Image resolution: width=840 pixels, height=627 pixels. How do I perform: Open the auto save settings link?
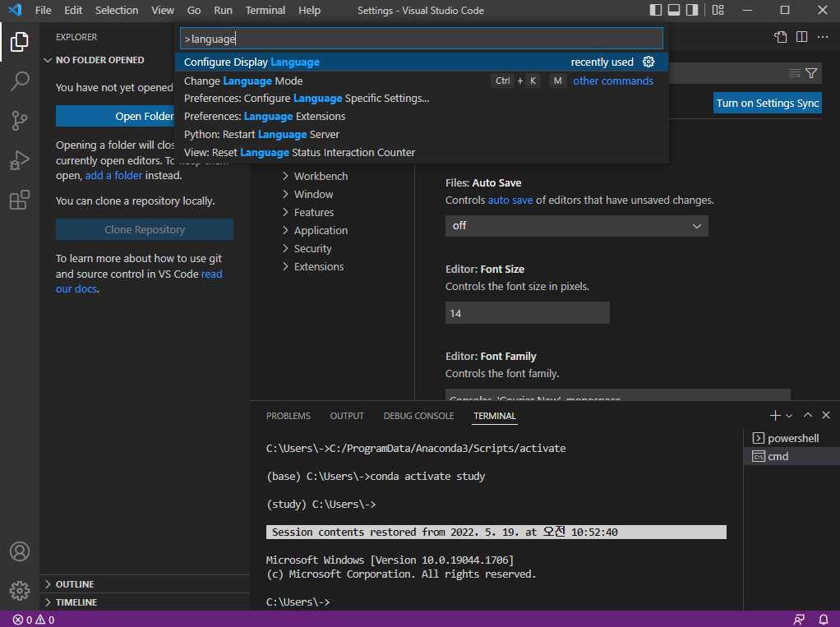pos(510,201)
